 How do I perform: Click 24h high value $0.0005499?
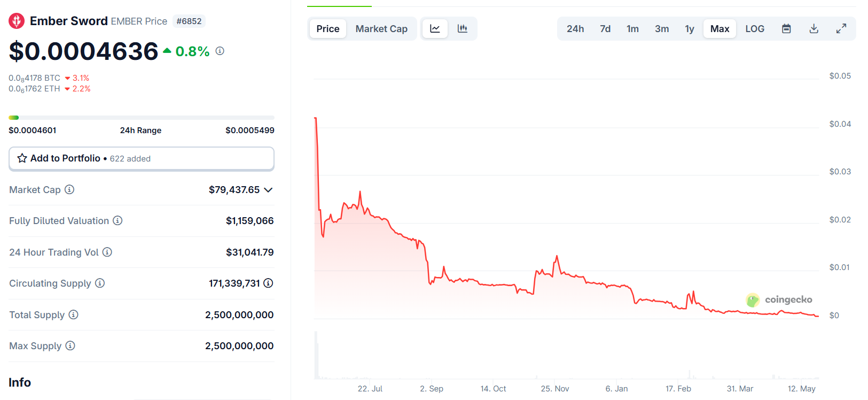(250, 130)
